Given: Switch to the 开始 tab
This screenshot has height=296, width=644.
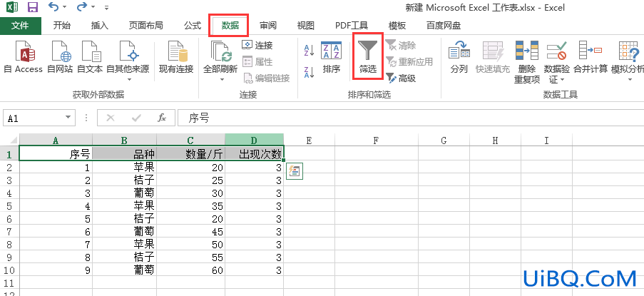Looking at the screenshot, I should click(61, 26).
